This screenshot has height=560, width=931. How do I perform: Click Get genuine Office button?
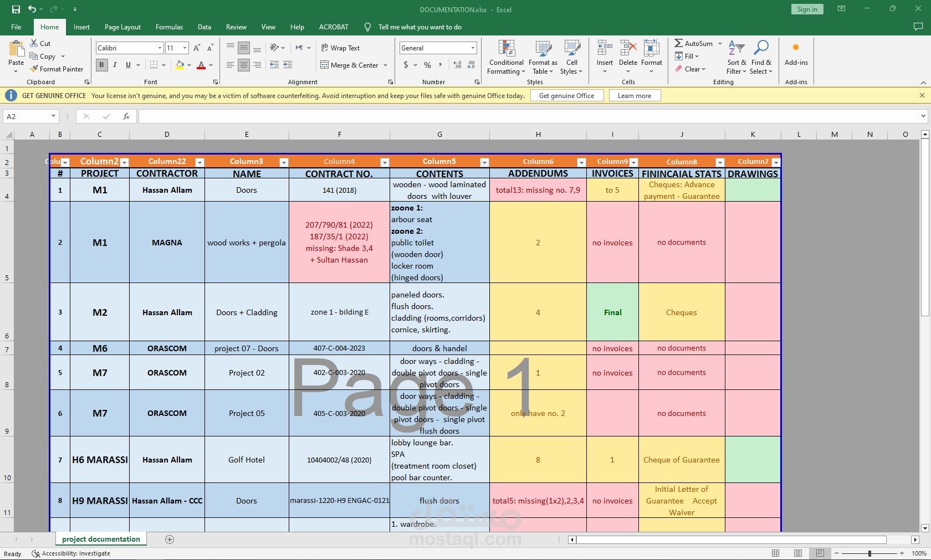click(x=566, y=96)
